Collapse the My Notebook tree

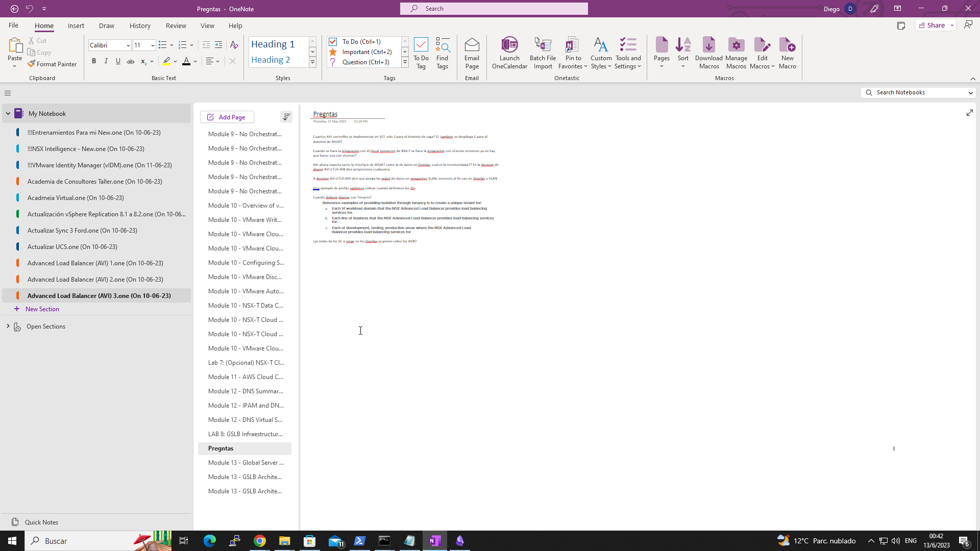(x=8, y=114)
